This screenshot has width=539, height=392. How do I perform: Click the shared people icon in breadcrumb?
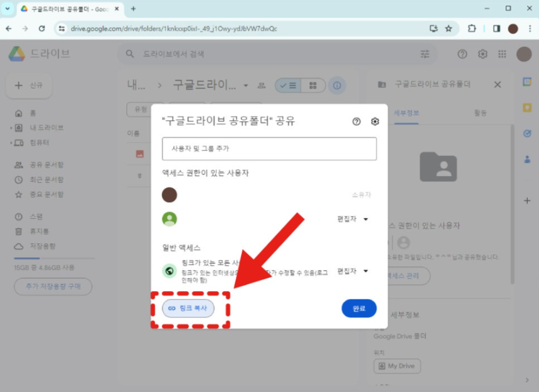262,85
